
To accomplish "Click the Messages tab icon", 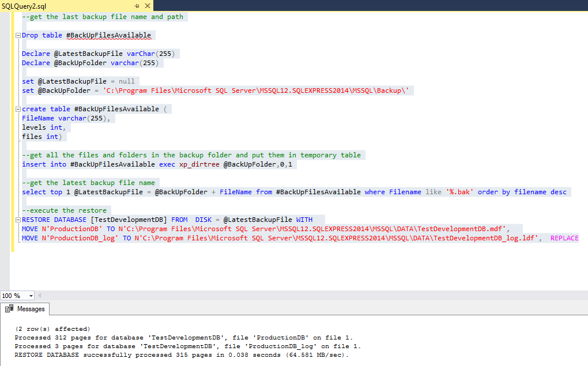I will pyautogui.click(x=9, y=308).
